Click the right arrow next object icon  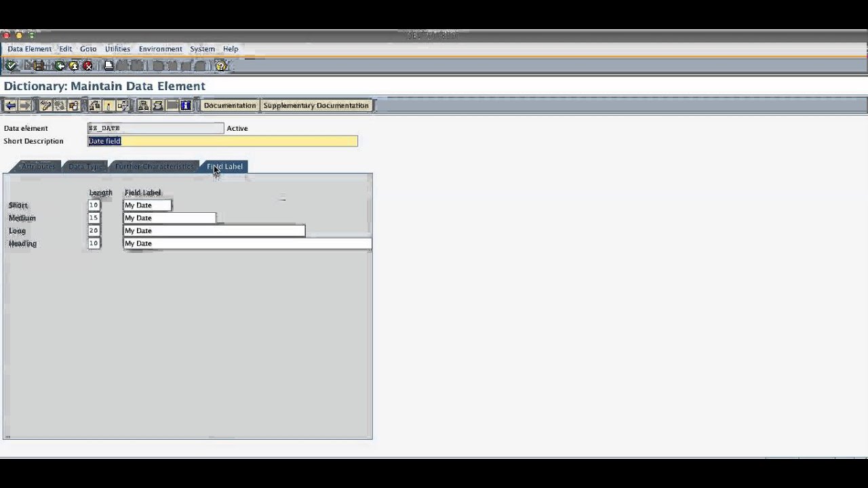pos(25,106)
